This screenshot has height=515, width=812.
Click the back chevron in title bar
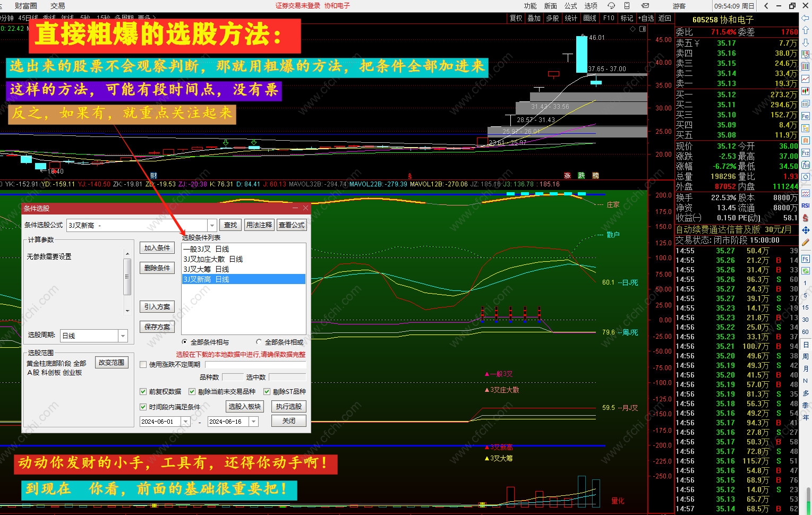coord(766,6)
